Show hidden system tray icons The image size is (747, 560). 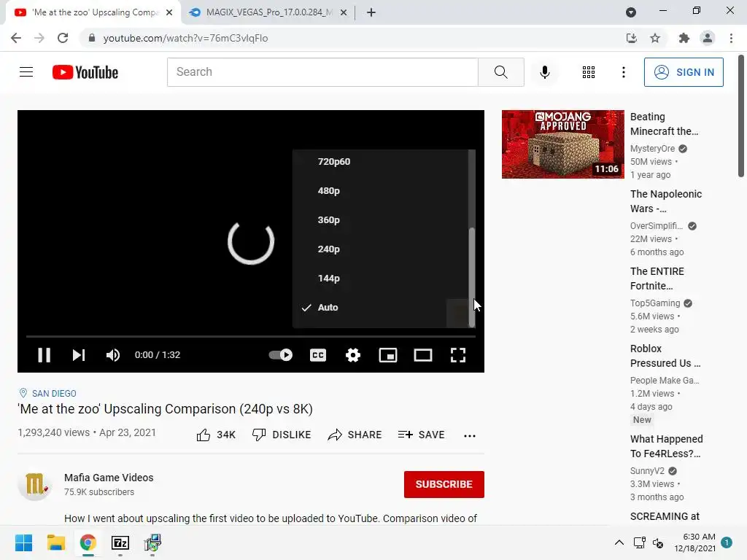619,542
